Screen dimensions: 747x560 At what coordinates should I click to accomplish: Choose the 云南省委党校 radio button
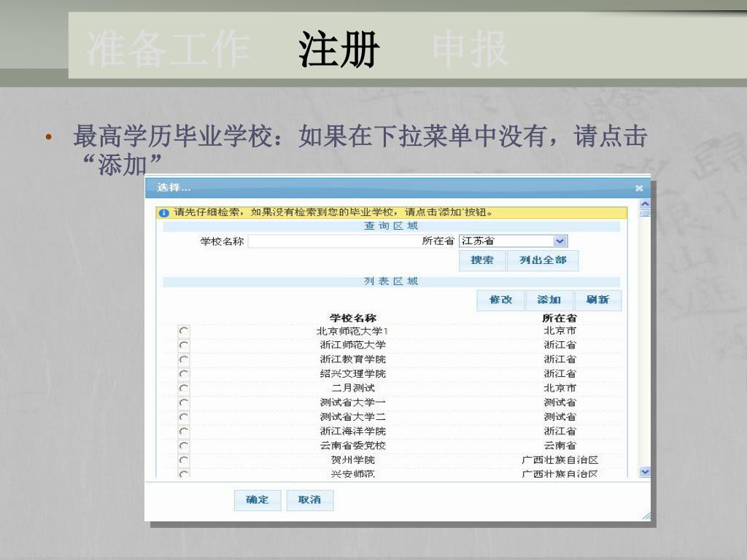[183, 446]
